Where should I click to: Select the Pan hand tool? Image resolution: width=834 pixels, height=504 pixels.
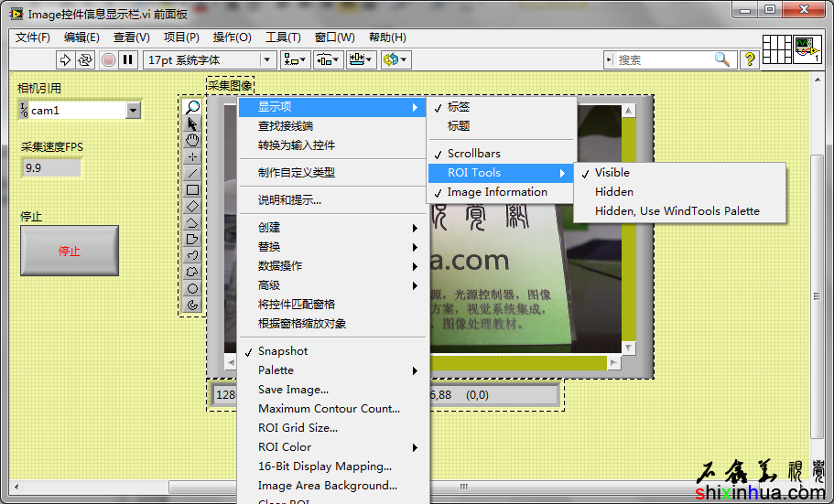click(x=192, y=140)
